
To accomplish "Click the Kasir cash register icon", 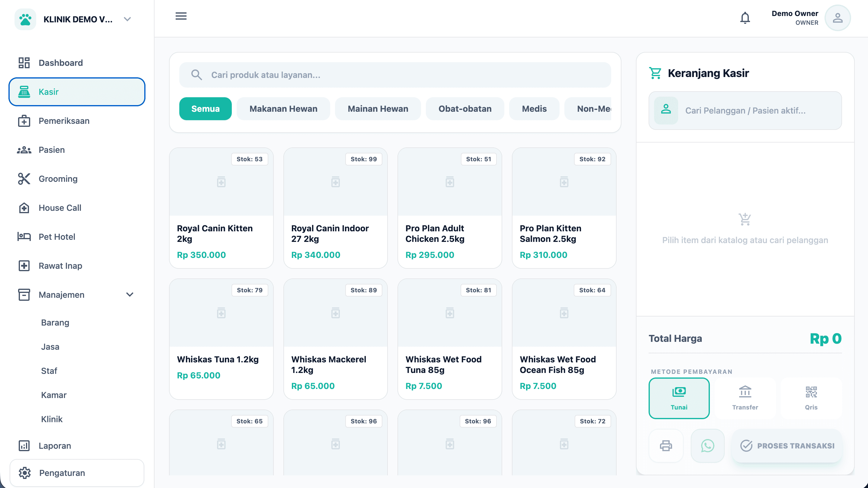I will pos(24,92).
